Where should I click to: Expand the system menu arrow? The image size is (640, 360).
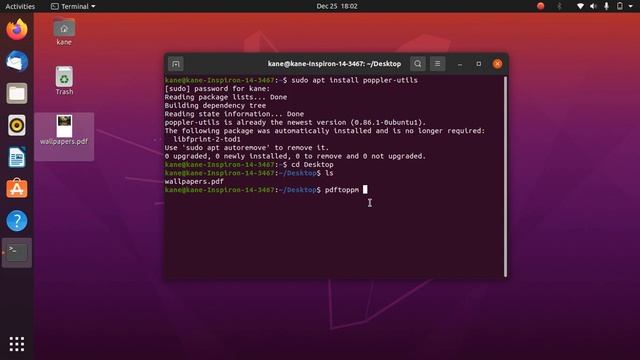click(x=631, y=7)
